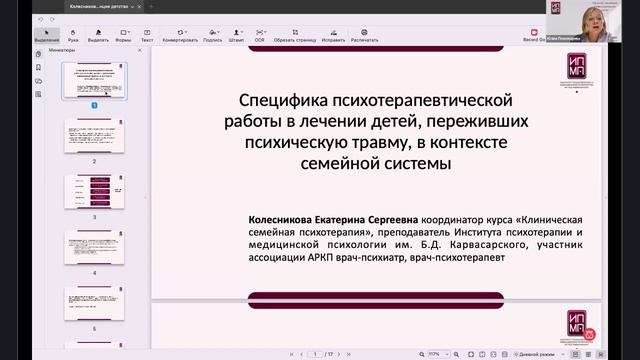Open the Дневной режим mode dropdown

pyautogui.click(x=539, y=354)
